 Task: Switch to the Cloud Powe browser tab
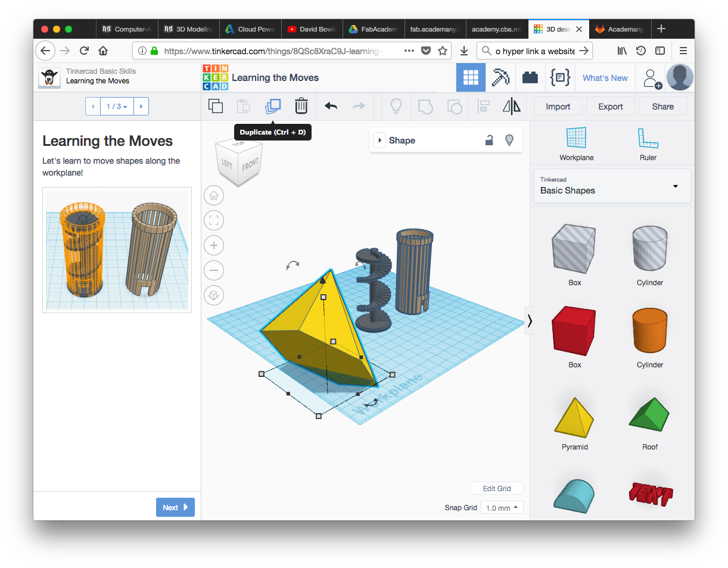(x=250, y=29)
